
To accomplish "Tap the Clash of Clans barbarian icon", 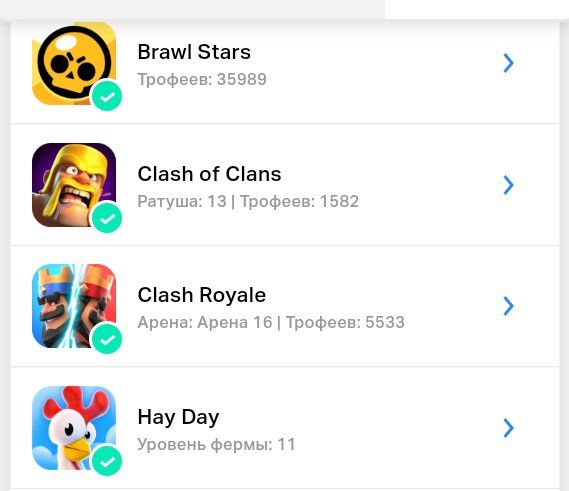I will coord(74,185).
